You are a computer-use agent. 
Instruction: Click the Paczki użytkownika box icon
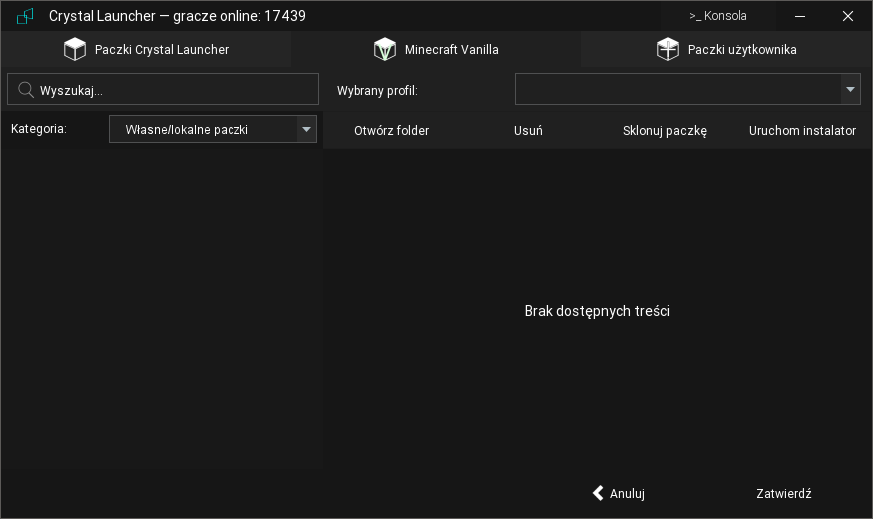[x=668, y=50]
